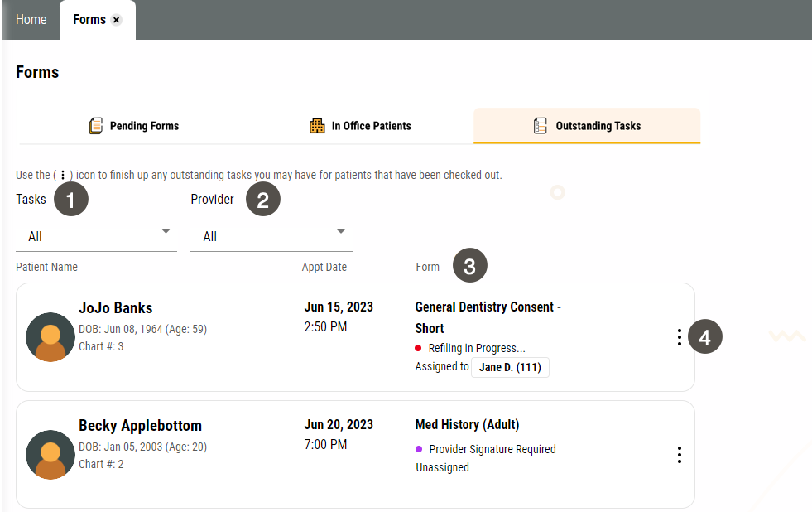Click General Dentistry Consent - Short form title

488,317
